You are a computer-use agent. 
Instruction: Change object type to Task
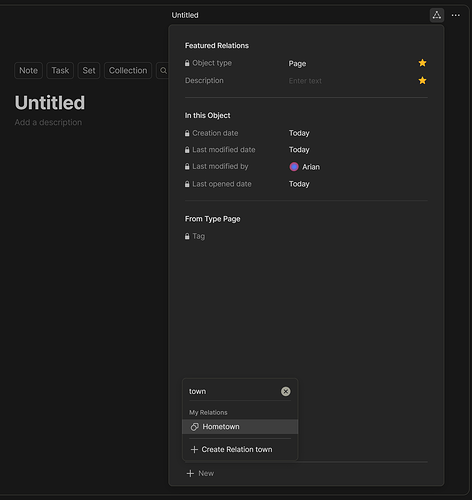click(60, 71)
